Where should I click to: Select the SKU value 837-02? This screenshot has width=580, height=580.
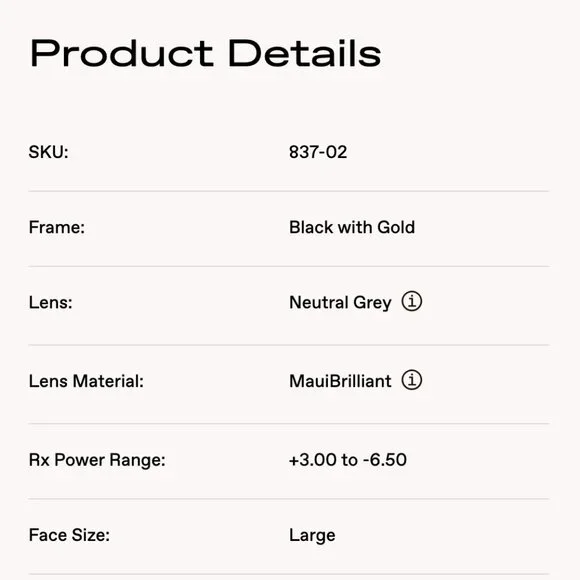click(318, 152)
